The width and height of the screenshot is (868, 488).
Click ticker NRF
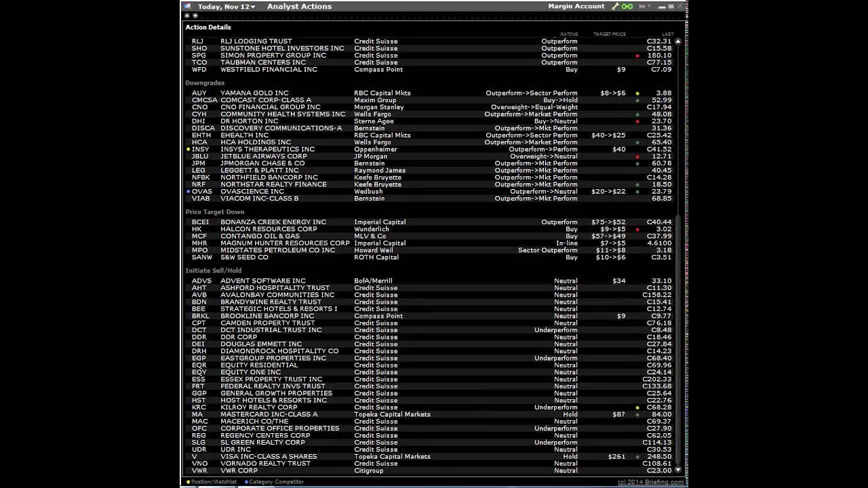pos(199,184)
